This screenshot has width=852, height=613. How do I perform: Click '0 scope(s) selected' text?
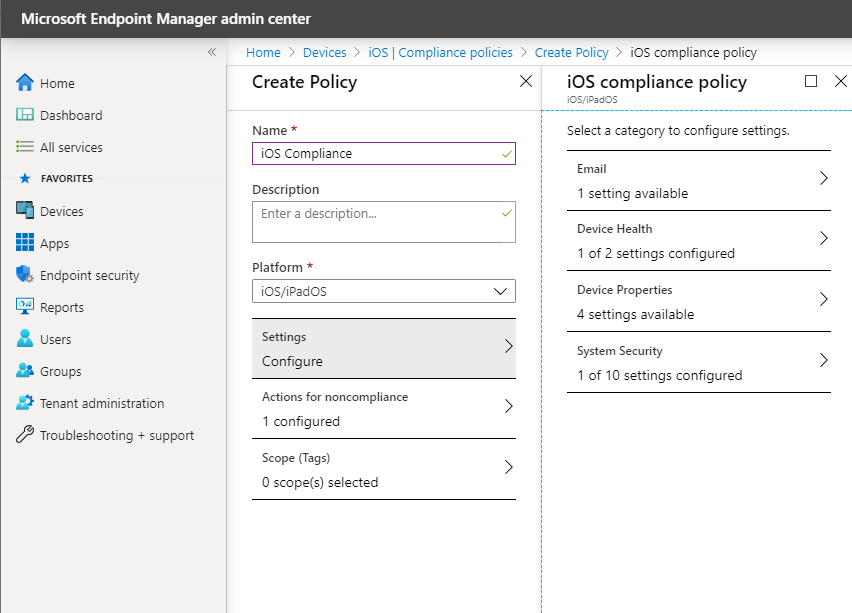point(320,483)
